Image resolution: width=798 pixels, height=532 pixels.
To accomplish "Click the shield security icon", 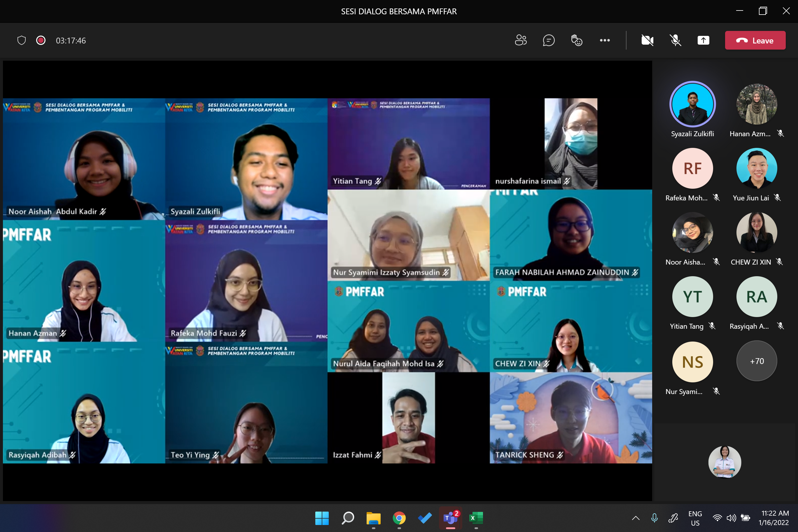I will [22, 40].
